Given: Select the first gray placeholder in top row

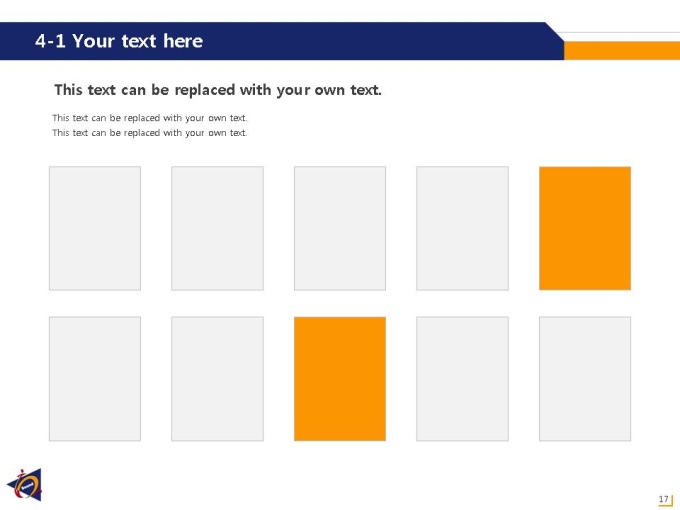Looking at the screenshot, I should tap(95, 228).
